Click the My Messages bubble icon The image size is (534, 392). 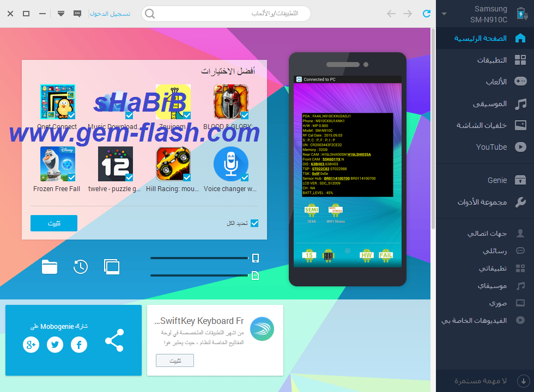(520, 251)
